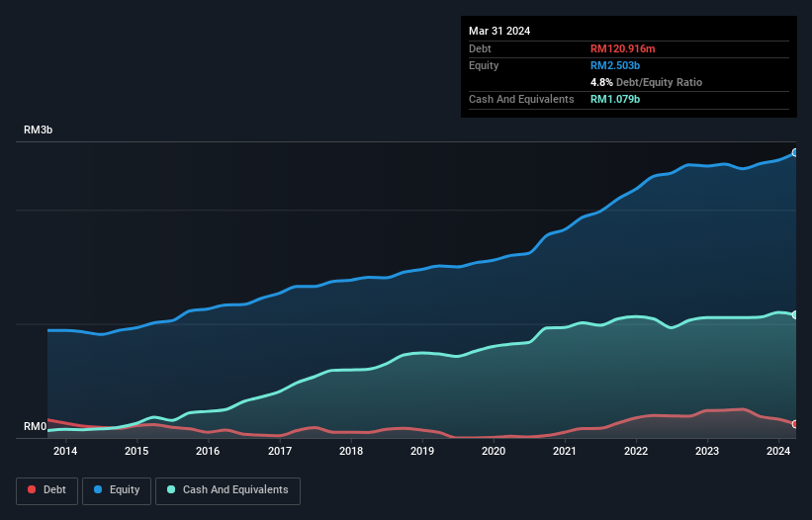Select the red Debt endpoint marker on chart
812x520 pixels.
pos(794,424)
